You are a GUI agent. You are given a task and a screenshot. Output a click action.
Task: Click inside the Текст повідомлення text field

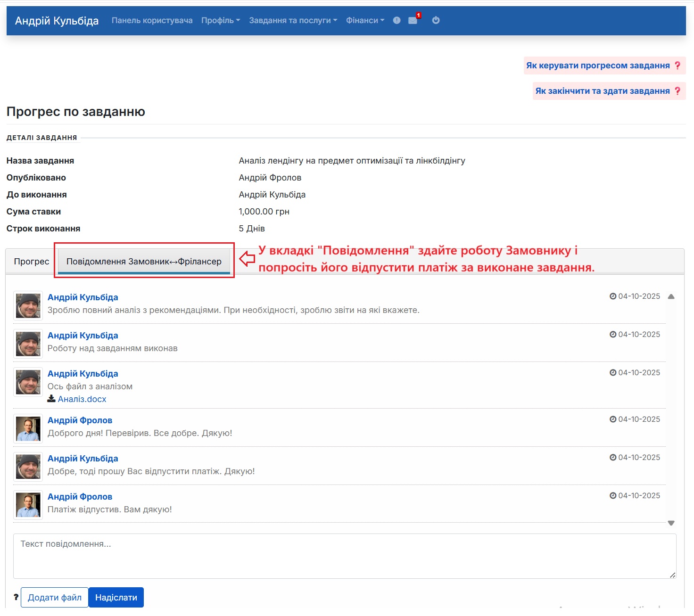pos(344,556)
